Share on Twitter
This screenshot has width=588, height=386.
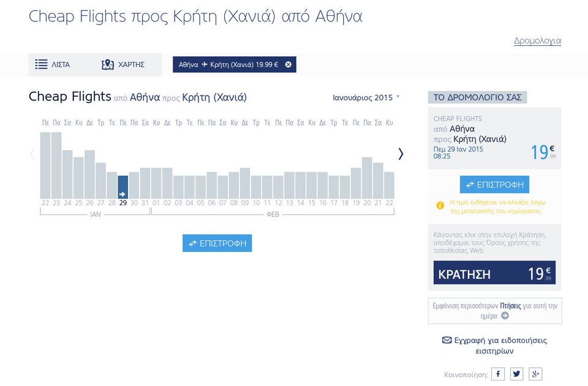pyautogui.click(x=517, y=374)
